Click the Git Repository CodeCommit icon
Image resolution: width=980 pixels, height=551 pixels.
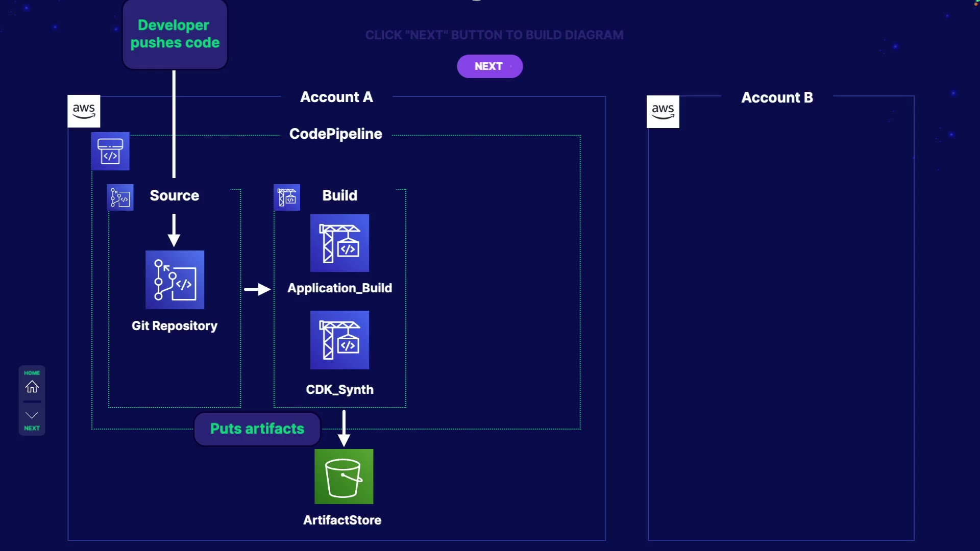175,280
